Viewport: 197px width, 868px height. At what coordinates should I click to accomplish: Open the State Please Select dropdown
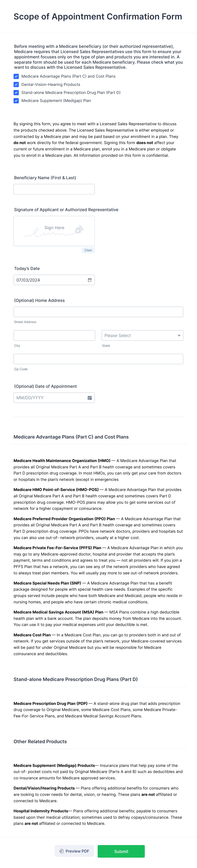(142, 335)
